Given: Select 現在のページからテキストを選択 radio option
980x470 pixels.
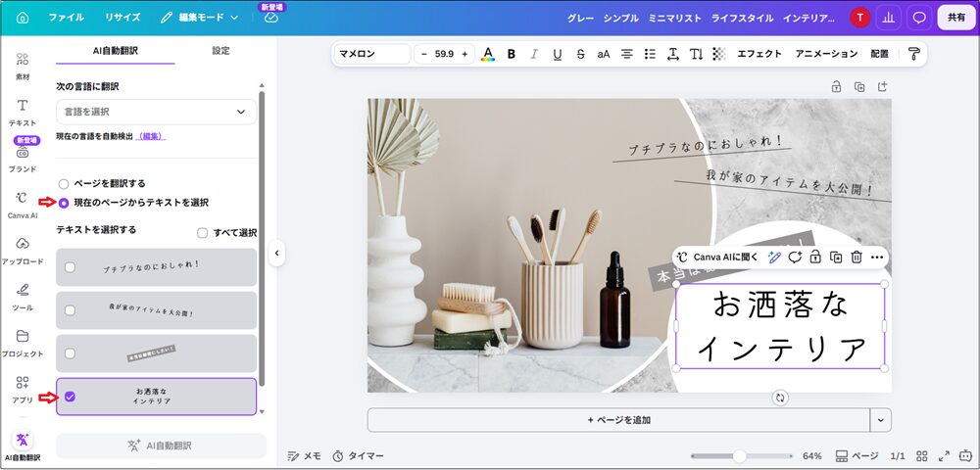Looking at the screenshot, I should tap(64, 203).
